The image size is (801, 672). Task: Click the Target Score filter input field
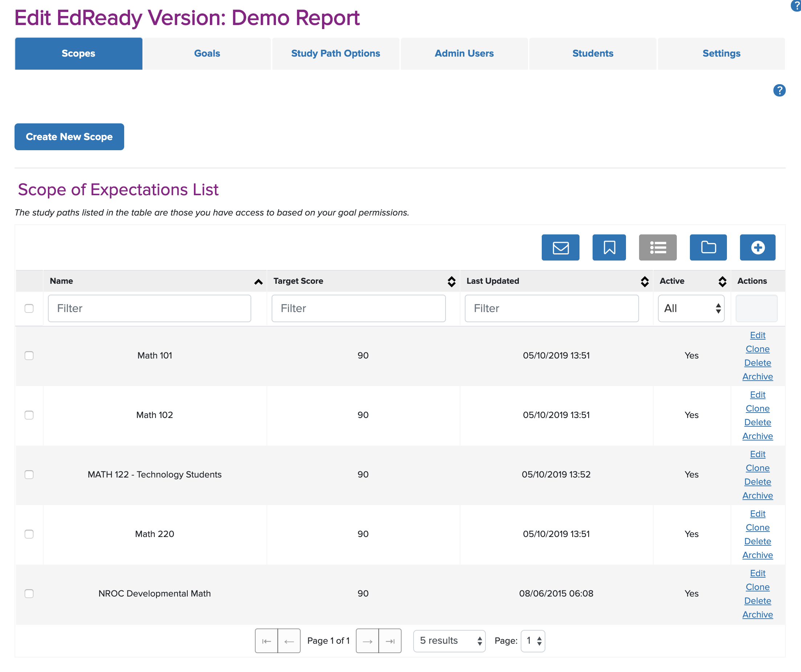click(358, 308)
